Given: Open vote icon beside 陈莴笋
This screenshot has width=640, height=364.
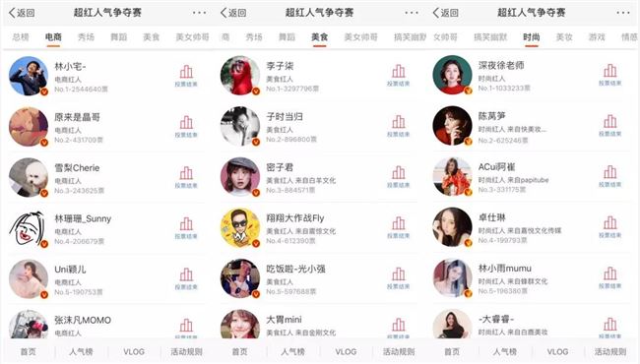Looking at the screenshot, I should click(610, 126).
